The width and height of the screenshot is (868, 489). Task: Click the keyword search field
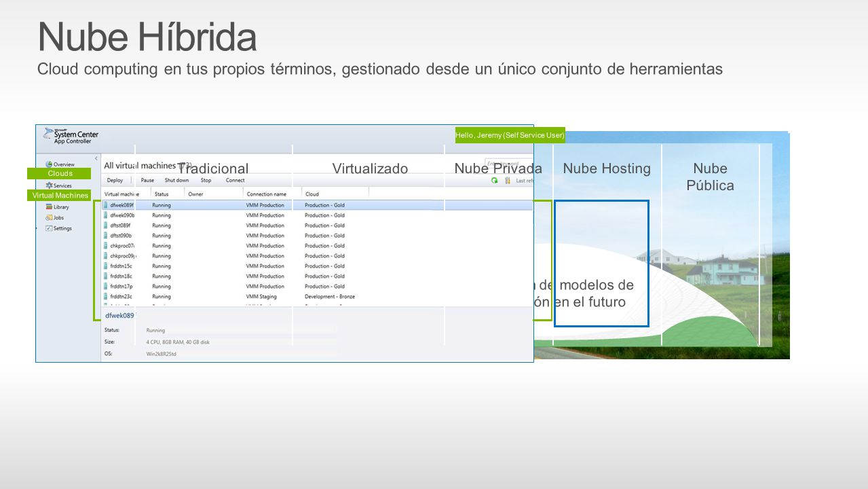(x=508, y=164)
